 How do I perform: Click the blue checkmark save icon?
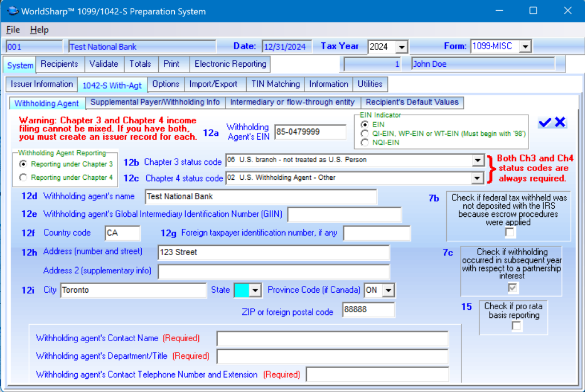coord(544,122)
